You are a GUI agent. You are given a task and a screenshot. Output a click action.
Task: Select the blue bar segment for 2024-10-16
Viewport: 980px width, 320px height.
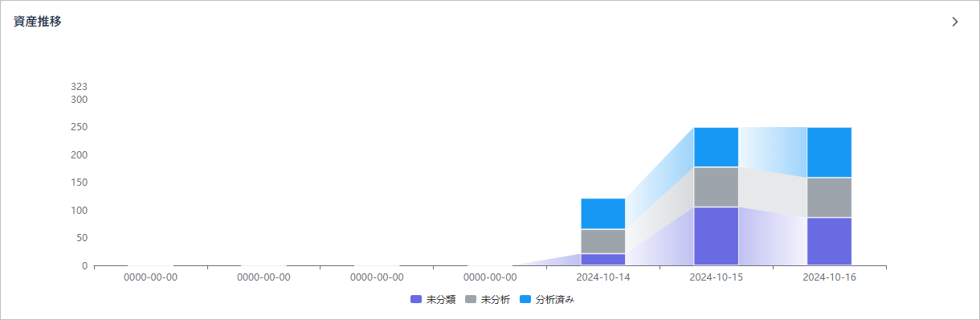tap(829, 152)
